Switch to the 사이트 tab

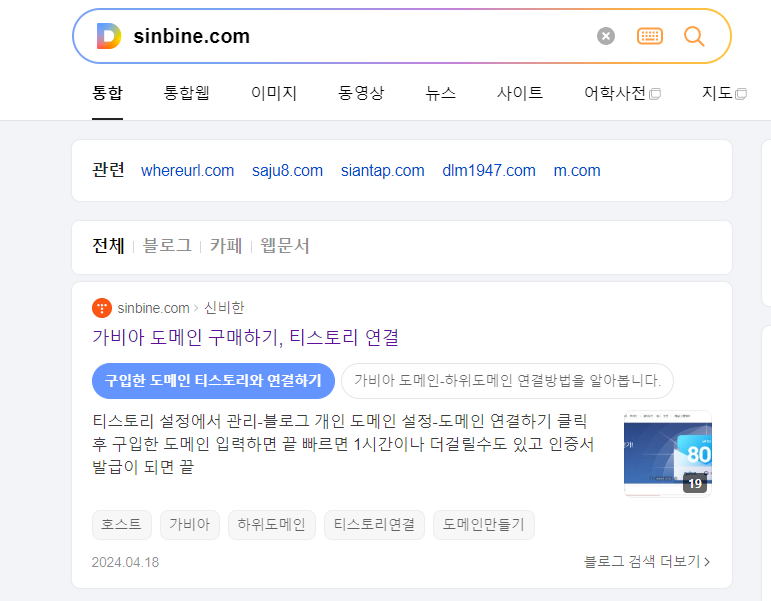point(520,93)
